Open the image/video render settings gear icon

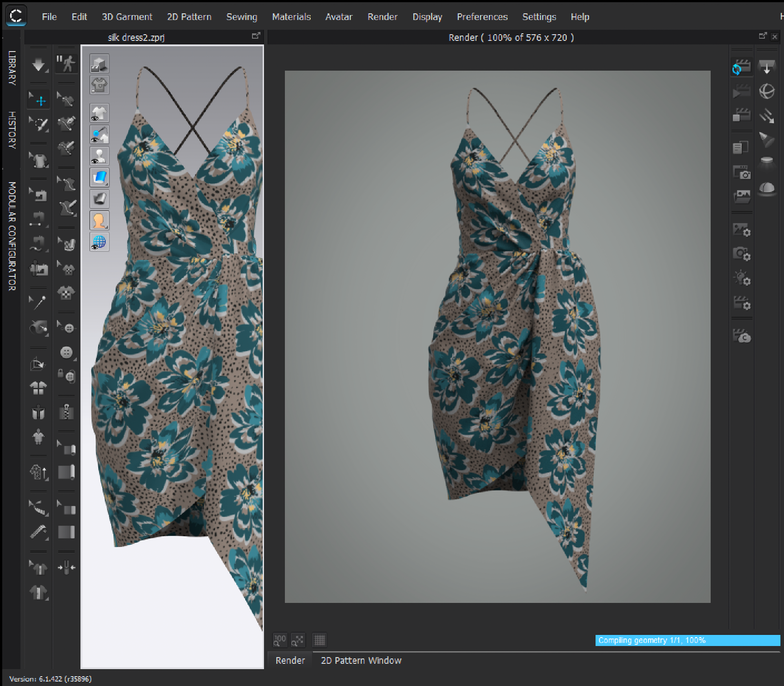[741, 231]
